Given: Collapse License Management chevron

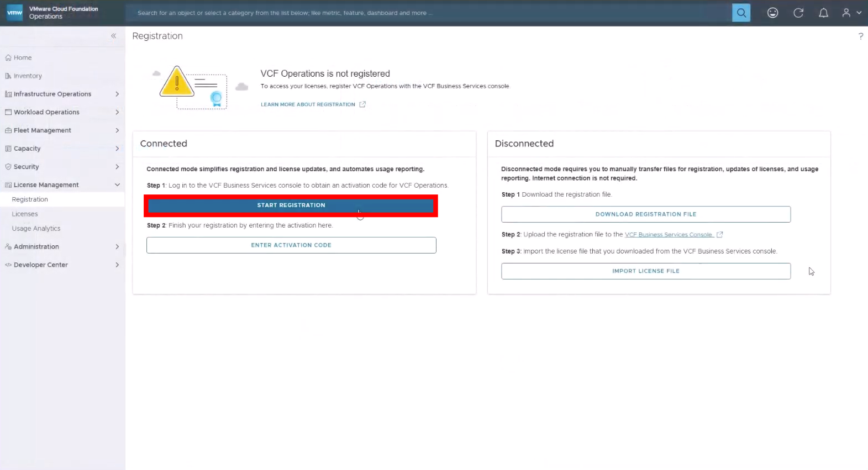Looking at the screenshot, I should pos(117,185).
